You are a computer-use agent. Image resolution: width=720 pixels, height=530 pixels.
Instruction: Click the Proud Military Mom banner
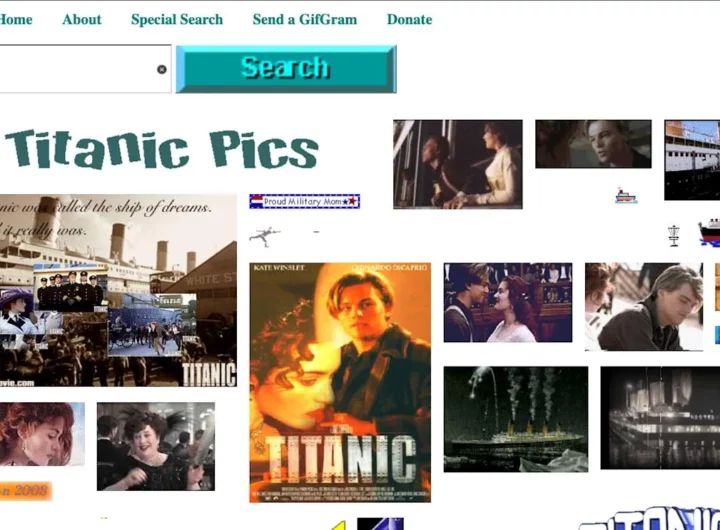pyautogui.click(x=304, y=201)
